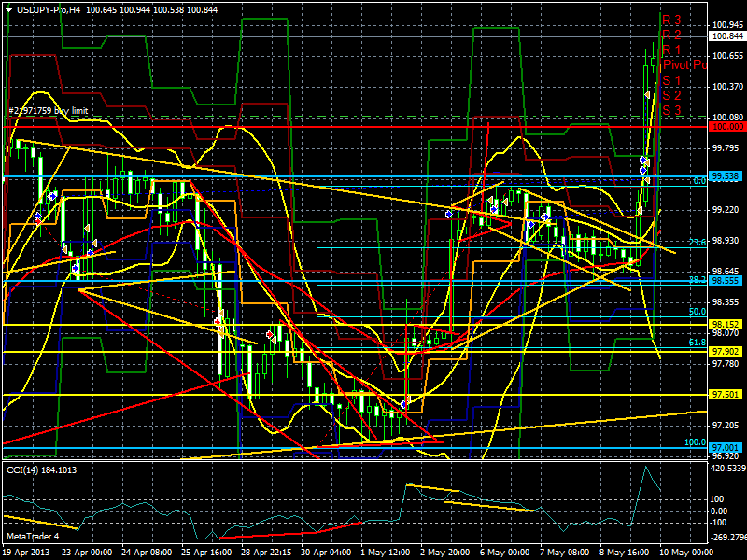Select the #21971759 buy limit order label
747x560 pixels.
(x=49, y=111)
